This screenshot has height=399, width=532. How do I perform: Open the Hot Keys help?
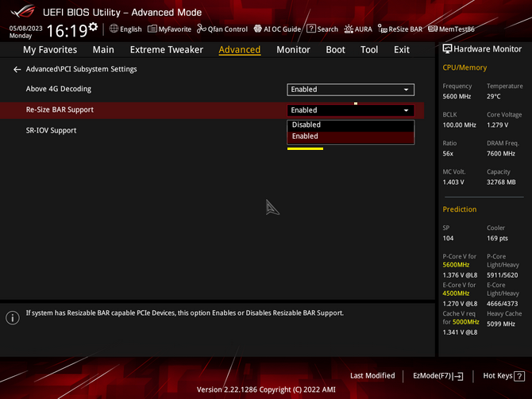(x=504, y=376)
